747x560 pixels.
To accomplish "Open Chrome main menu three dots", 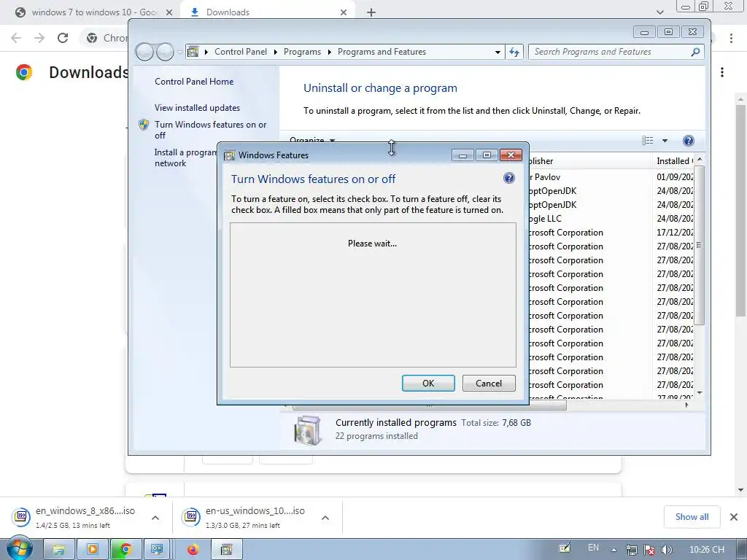I will click(x=731, y=38).
